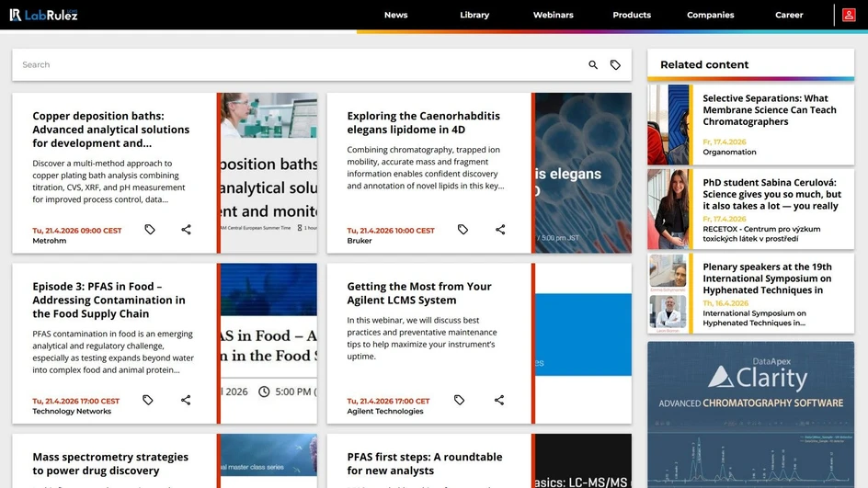Click Organomation source label
Screen dimensions: 868x488
point(729,152)
